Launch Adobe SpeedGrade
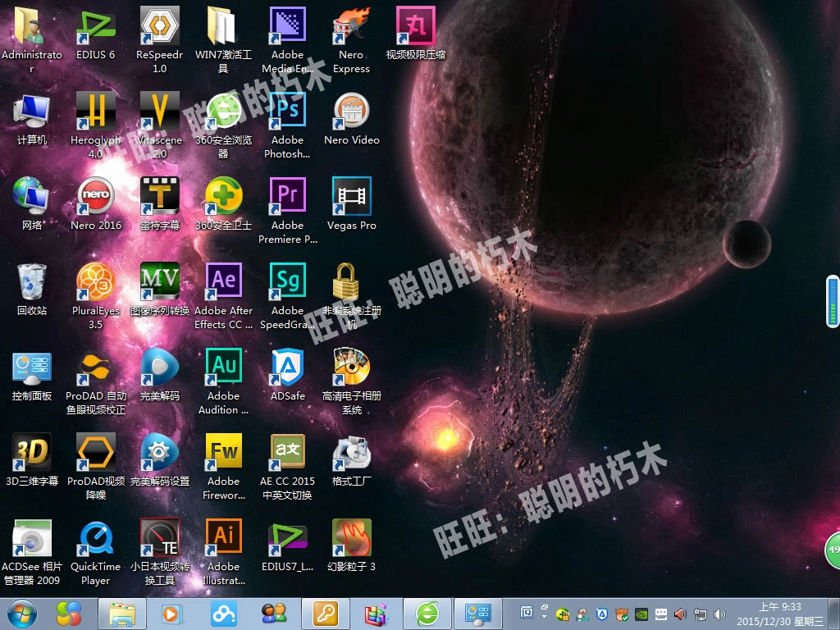Screen dimensions: 840x630 (x=287, y=281)
